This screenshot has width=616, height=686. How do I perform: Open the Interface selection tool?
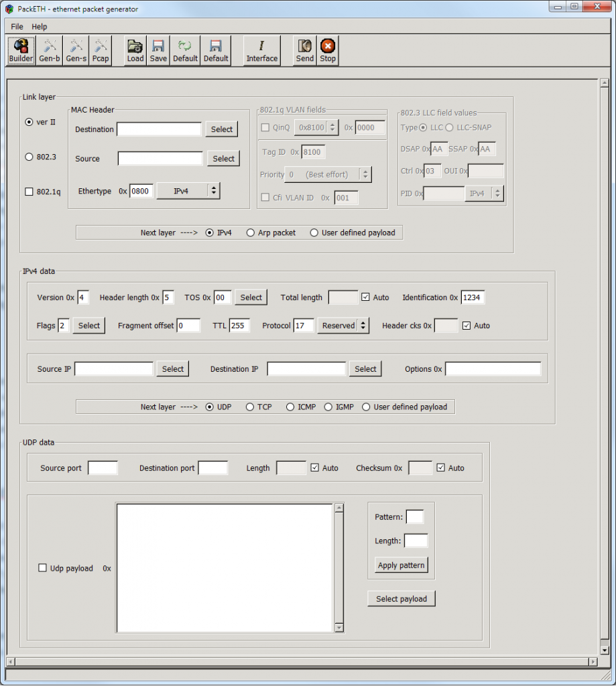click(261, 50)
